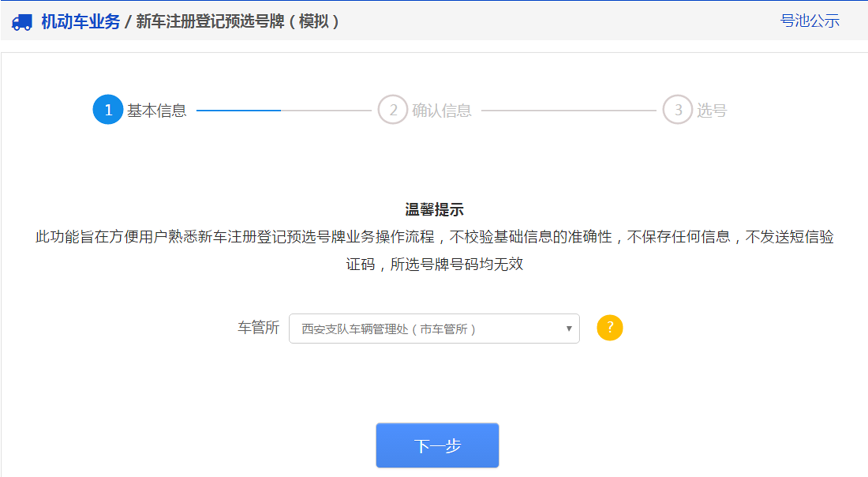Click the blue truck icon in header

pos(22,22)
